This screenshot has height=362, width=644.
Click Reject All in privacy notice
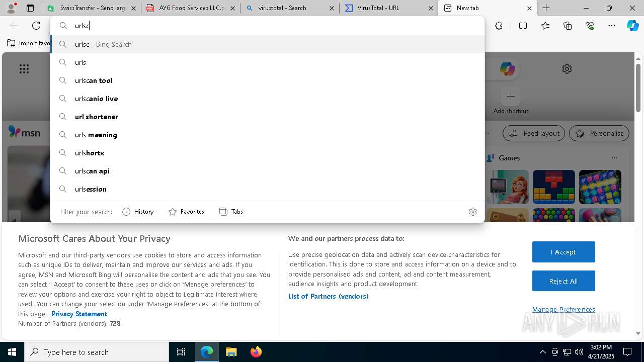coord(563,281)
